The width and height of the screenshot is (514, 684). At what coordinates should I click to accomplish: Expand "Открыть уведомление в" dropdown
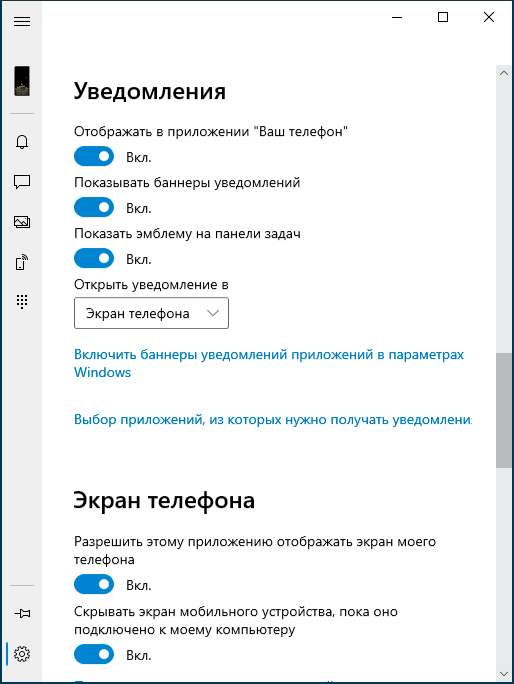(x=151, y=313)
